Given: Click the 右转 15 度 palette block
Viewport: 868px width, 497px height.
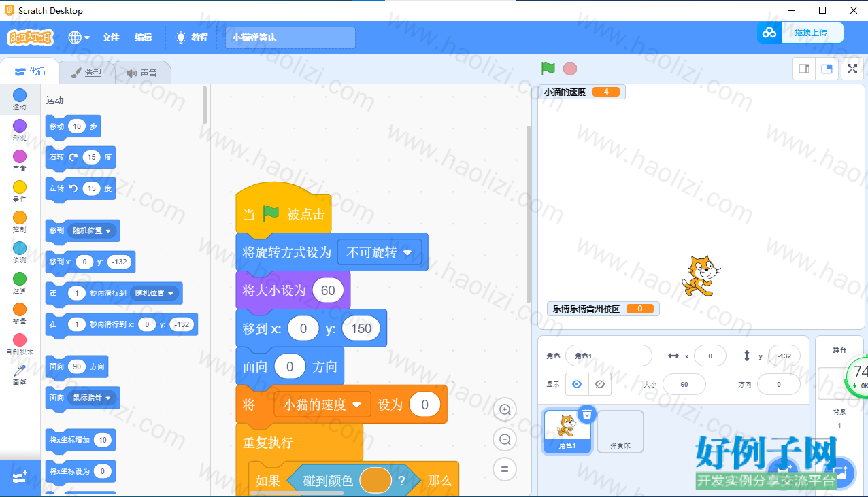Looking at the screenshot, I should click(x=80, y=157).
